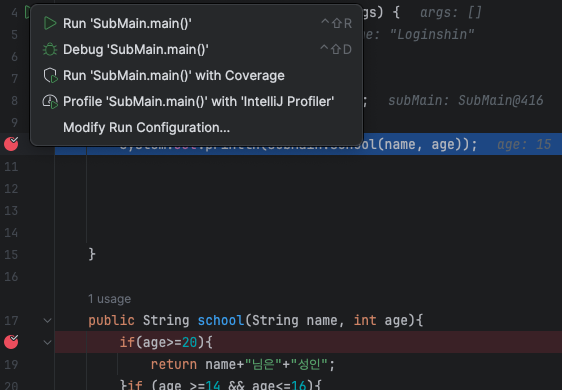Viewport: 562px width, 390px height.
Task: Select Profile with 'IntelliJ Profiler' option
Action: click(196, 101)
